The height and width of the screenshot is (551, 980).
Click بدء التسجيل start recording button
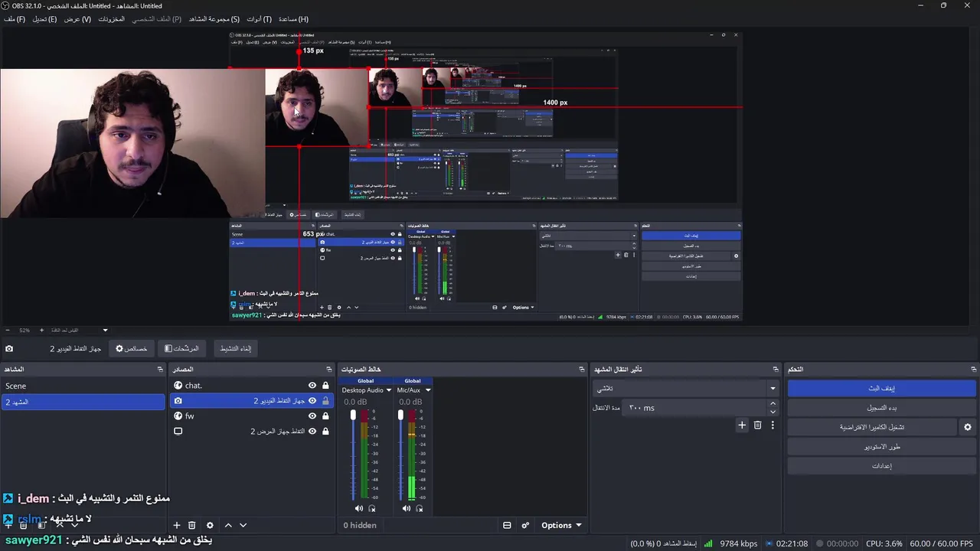(882, 408)
